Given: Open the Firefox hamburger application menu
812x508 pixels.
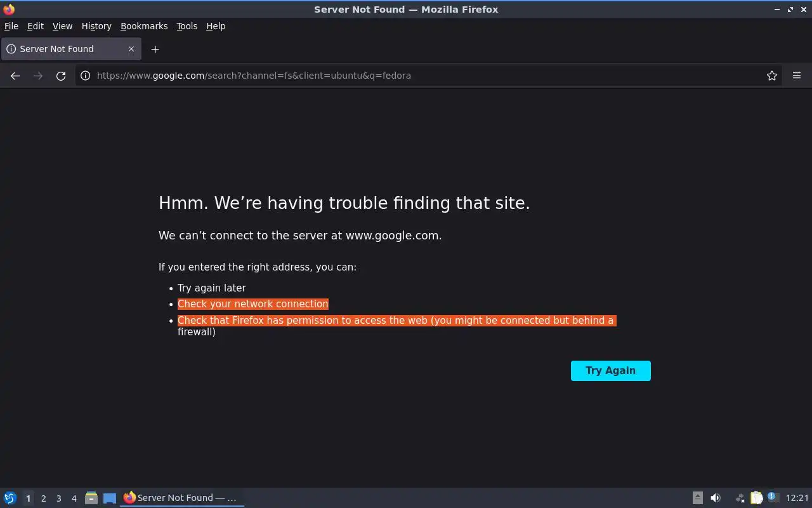Looking at the screenshot, I should pos(797,76).
